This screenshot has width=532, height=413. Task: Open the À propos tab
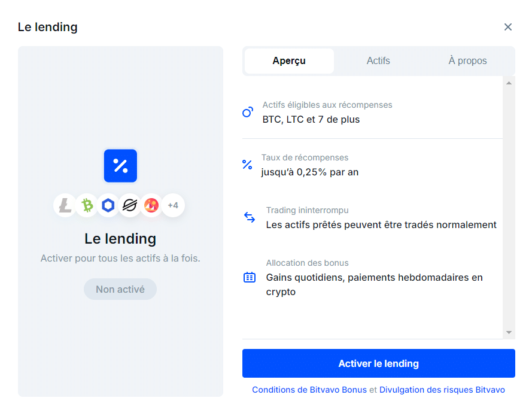pyautogui.click(x=467, y=60)
